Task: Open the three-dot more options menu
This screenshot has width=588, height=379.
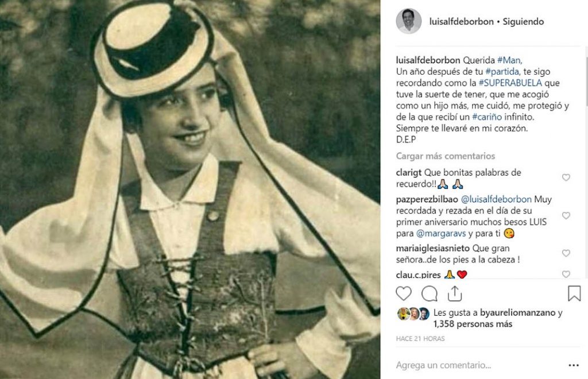Action: (x=574, y=365)
